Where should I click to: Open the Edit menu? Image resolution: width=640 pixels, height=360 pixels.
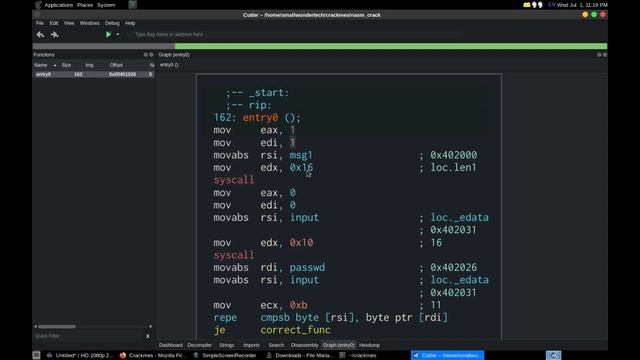(53, 23)
